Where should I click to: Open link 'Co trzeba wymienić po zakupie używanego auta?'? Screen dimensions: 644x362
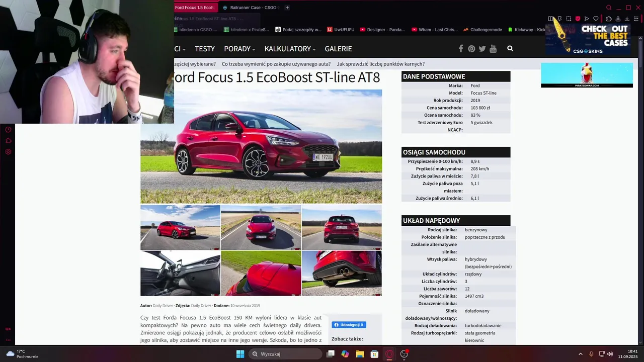point(276,64)
